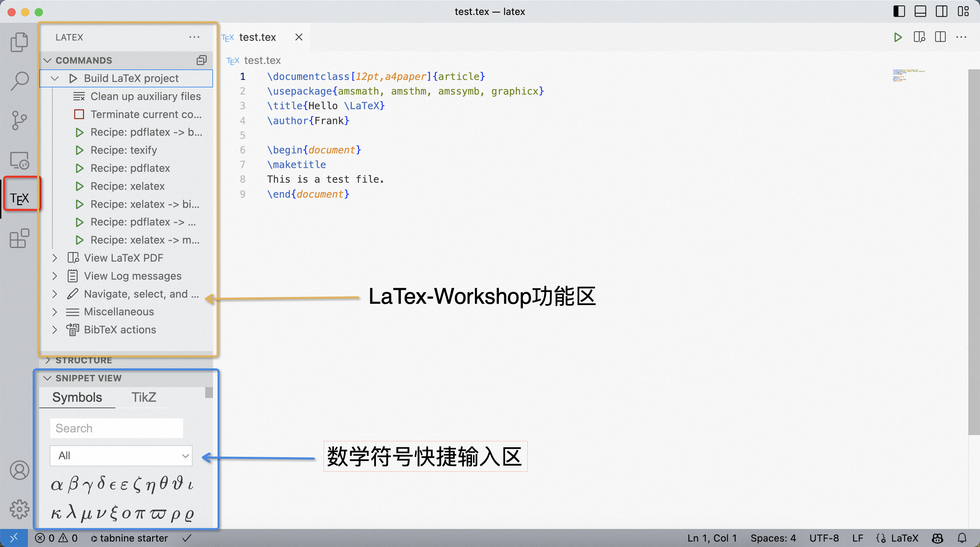The width and height of the screenshot is (980, 547).
Task: Click test.tex breadcrumb item
Action: 262,61
